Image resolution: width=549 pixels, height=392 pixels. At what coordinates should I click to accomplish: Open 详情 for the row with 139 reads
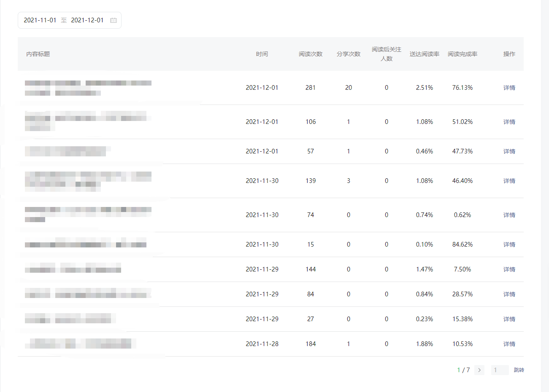(x=509, y=181)
